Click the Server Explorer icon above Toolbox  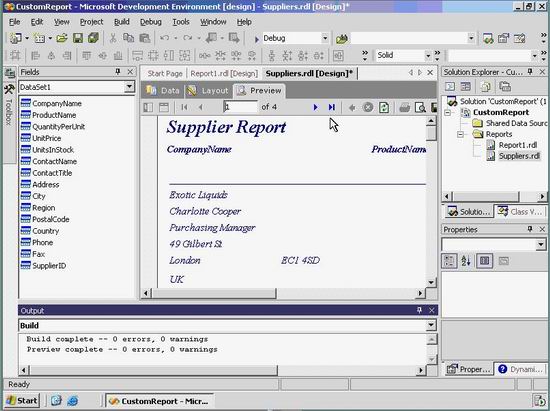(x=9, y=73)
